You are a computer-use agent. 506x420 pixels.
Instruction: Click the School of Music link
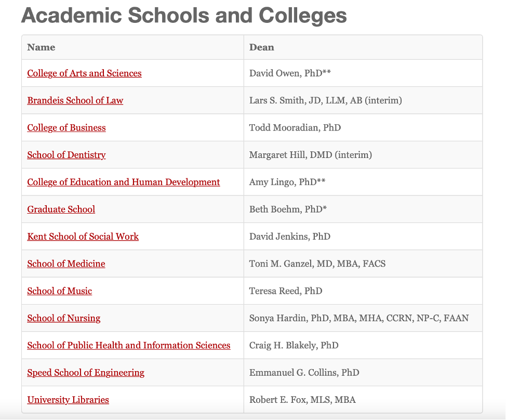point(59,291)
